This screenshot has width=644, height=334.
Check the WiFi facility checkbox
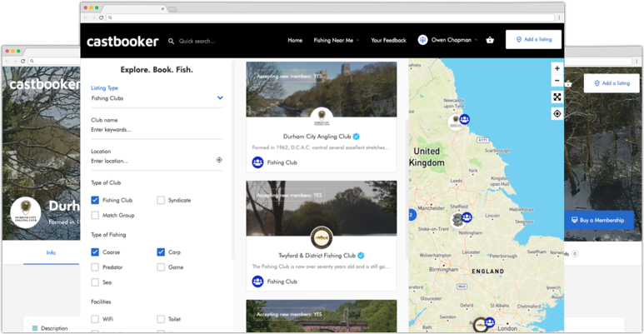(95, 319)
